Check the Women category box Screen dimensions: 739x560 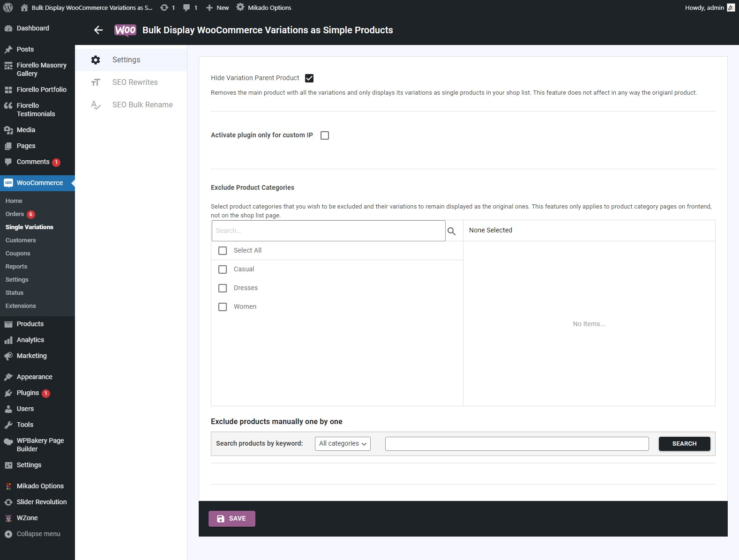click(x=223, y=307)
